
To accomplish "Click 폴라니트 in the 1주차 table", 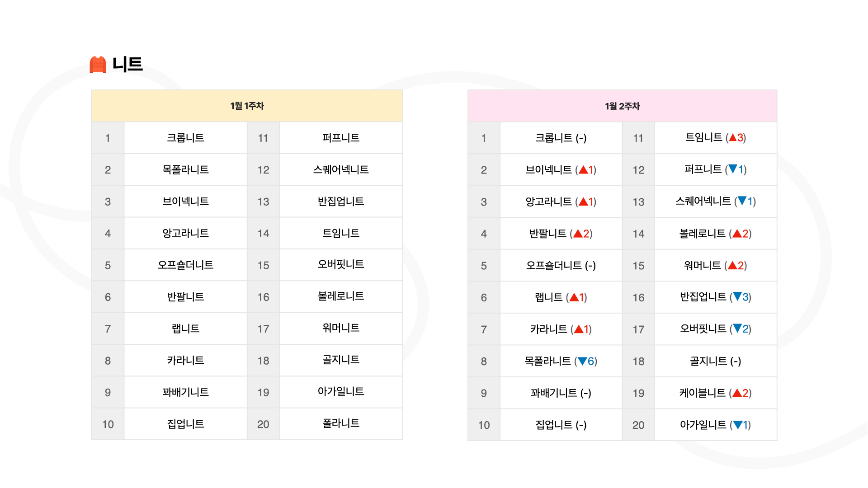I will click(x=341, y=423).
